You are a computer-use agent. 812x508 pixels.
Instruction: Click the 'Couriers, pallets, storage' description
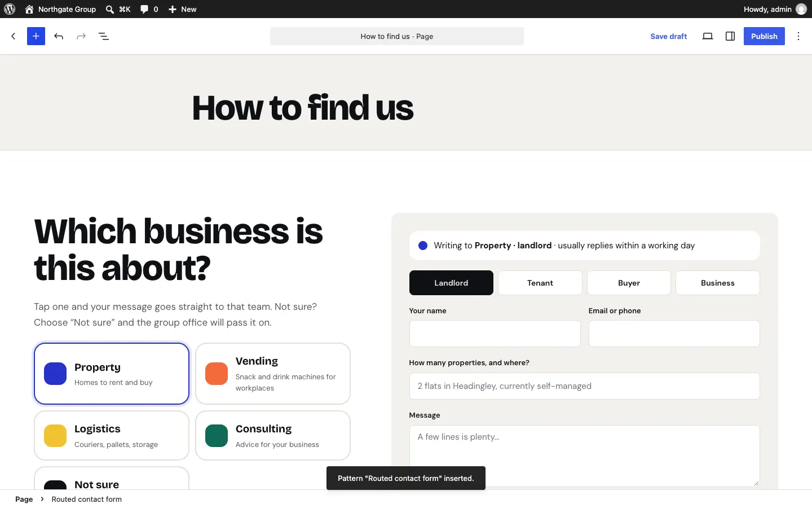[x=116, y=445]
